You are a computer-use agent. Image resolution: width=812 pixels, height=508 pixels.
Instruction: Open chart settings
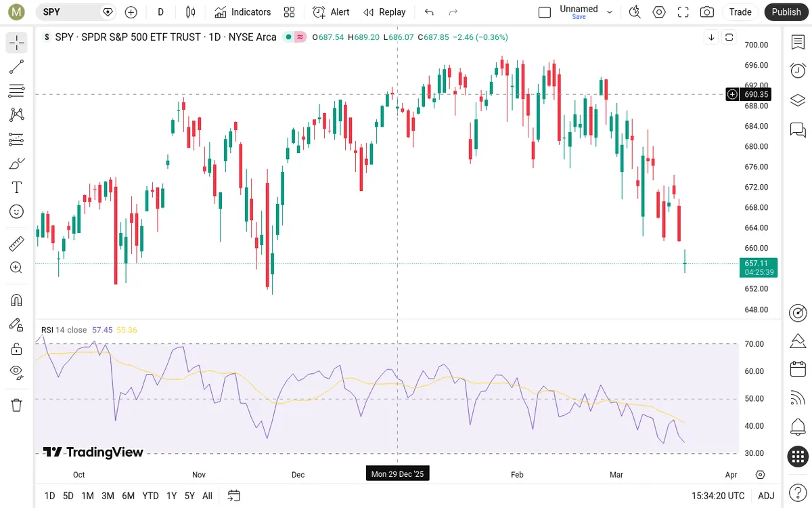[x=659, y=12]
